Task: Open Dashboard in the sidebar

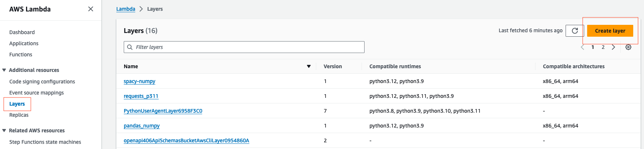Action: [22, 32]
